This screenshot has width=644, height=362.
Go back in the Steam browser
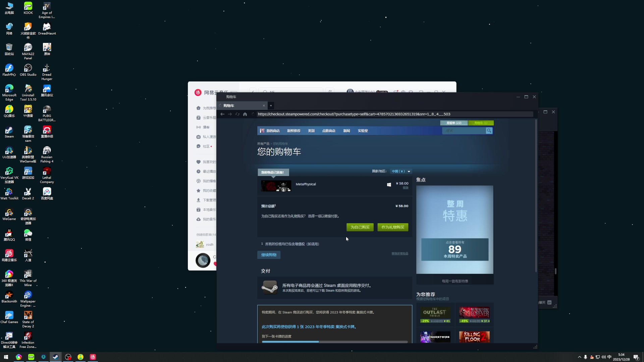222,114
